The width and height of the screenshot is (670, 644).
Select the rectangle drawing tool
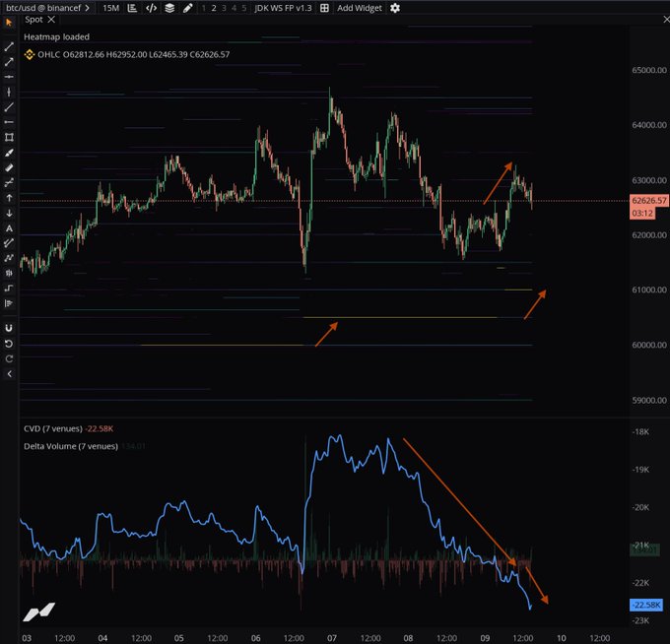tap(9, 137)
